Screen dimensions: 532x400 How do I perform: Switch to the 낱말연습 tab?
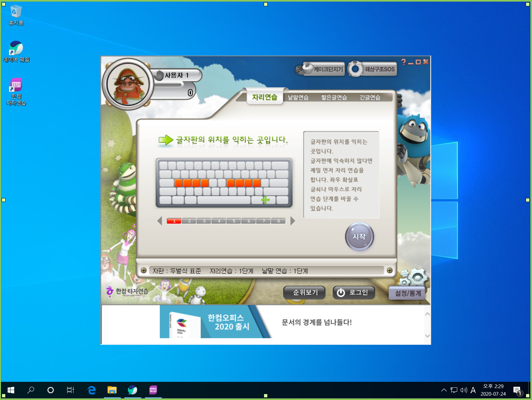[298, 98]
